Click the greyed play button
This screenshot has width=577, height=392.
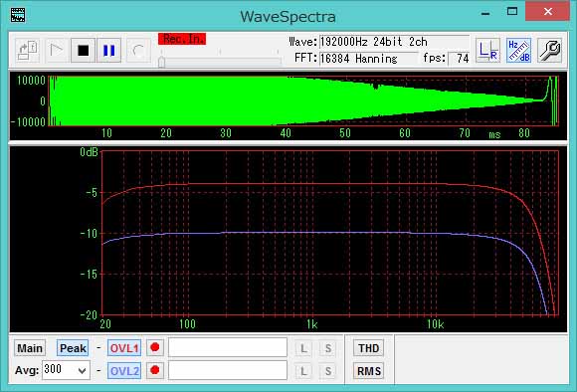coord(57,50)
